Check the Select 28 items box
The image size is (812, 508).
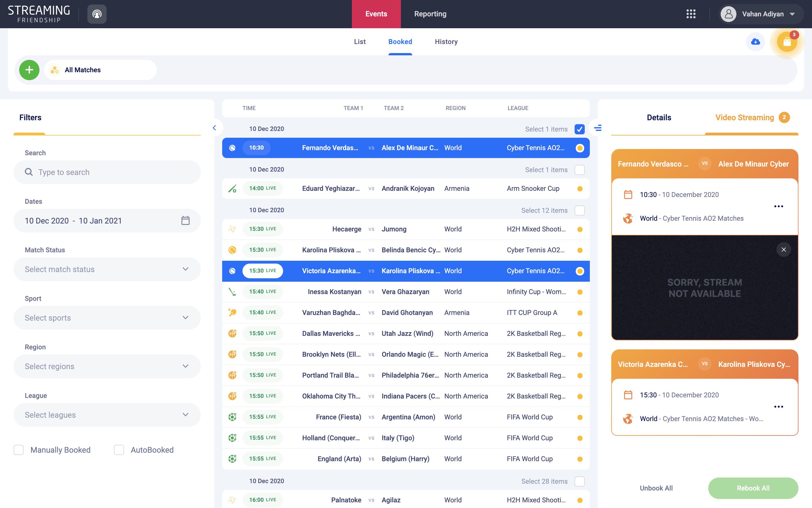[x=579, y=481]
